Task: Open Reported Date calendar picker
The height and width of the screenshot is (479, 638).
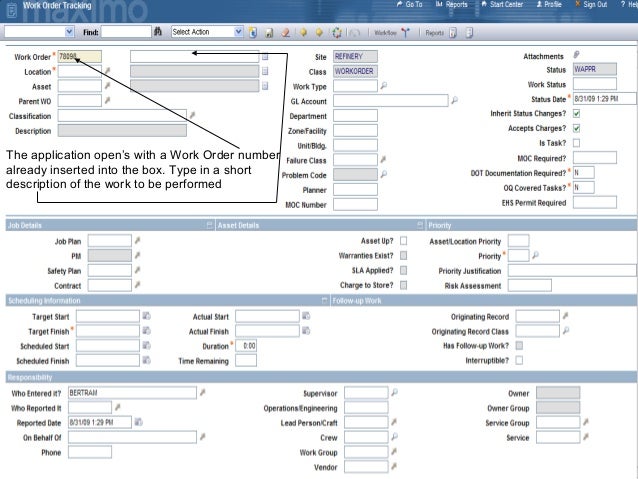Action: 139,422
